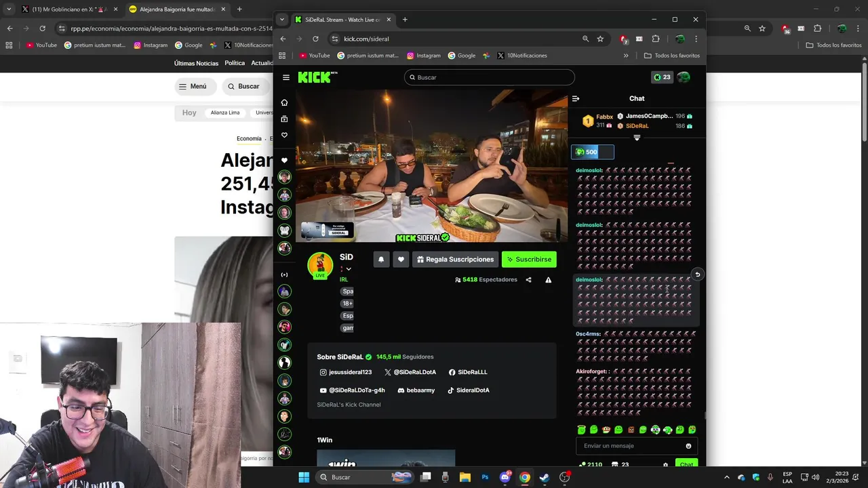The width and height of the screenshot is (868, 488).
Task: Open the IRL category link
Action: [x=344, y=279]
